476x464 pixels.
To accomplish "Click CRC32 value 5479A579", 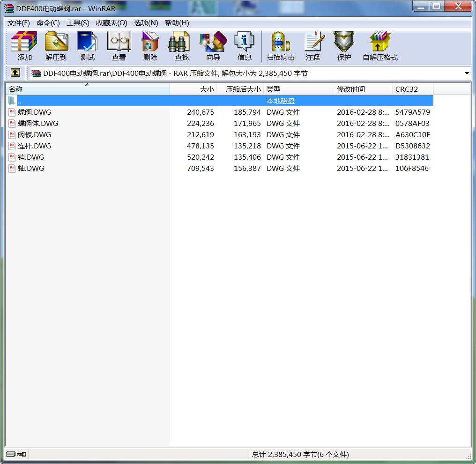I will [x=413, y=112].
